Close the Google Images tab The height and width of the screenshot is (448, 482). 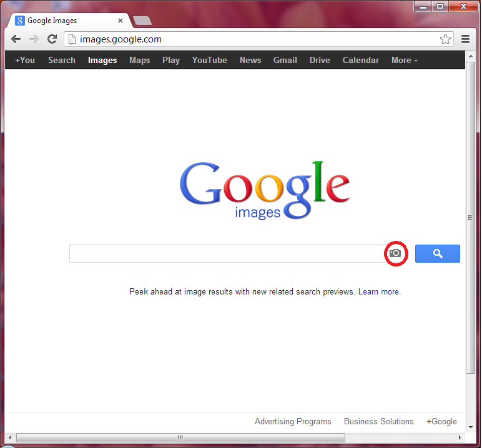(x=120, y=21)
